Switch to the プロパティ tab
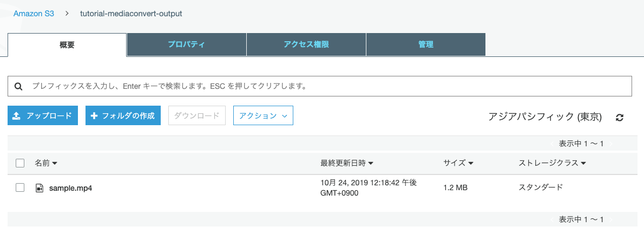This screenshot has height=233, width=644. tap(187, 44)
